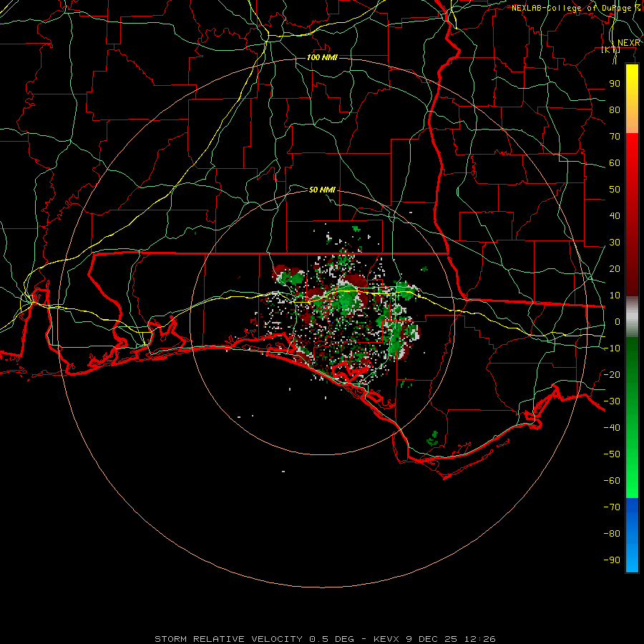The width and height of the screenshot is (644, 644).
Task: Click the -90 value on velocity scale
Action: pyautogui.click(x=612, y=560)
